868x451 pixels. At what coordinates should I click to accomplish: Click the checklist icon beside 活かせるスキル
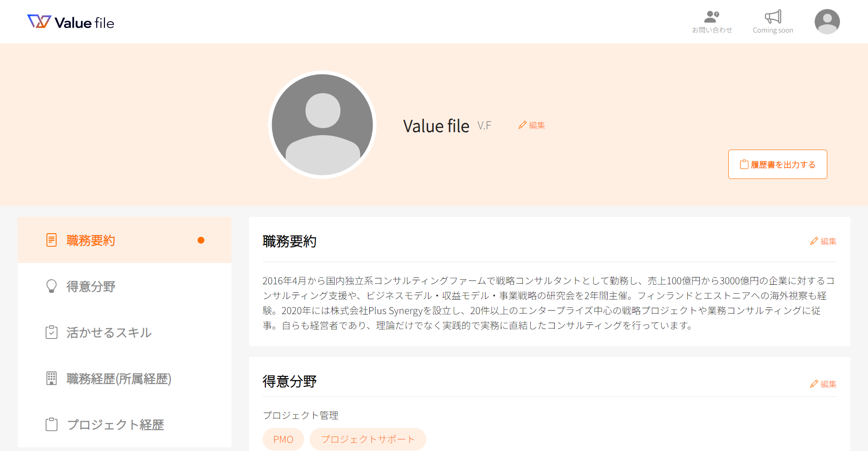point(52,332)
